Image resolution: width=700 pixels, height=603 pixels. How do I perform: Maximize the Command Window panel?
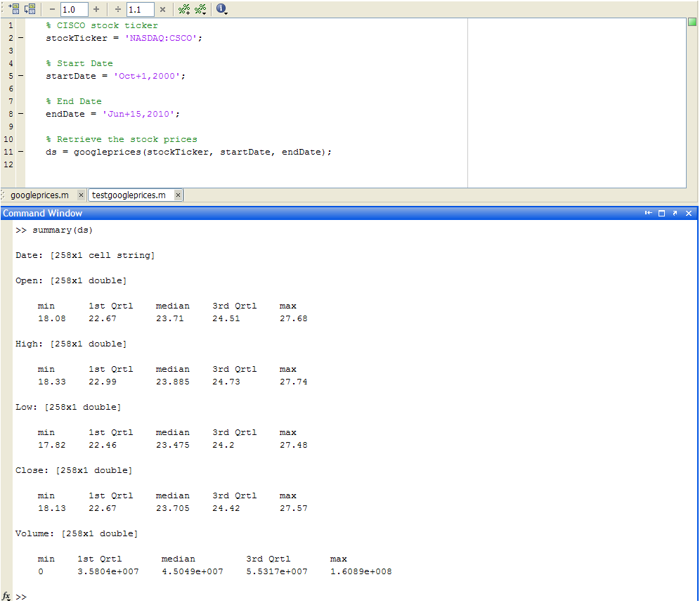tap(661, 214)
